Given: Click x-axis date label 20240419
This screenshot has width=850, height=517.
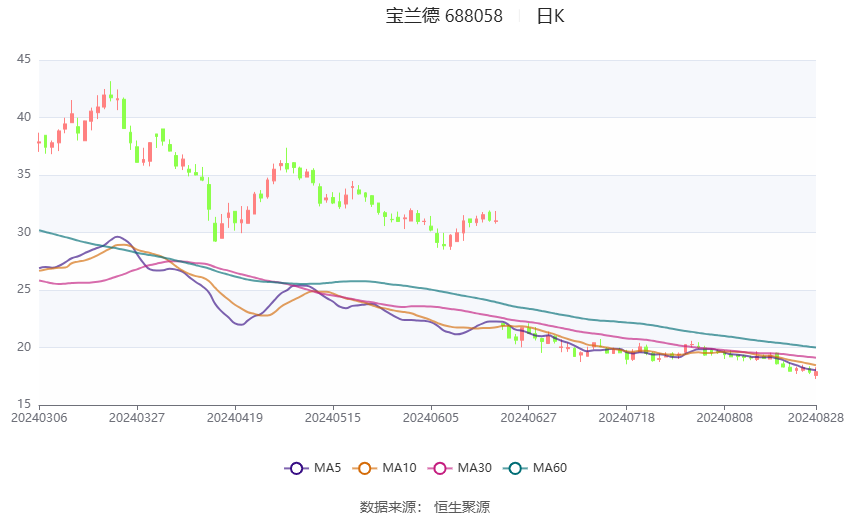Looking at the screenshot, I should [x=235, y=418].
